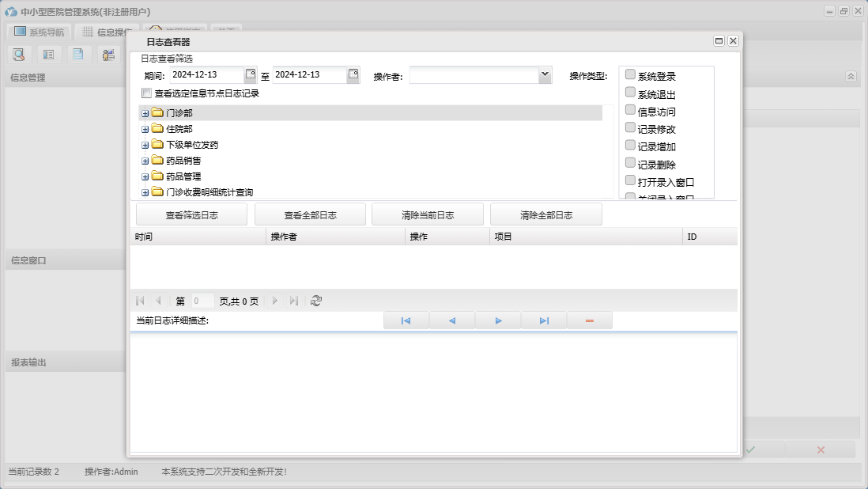Image resolution: width=868 pixels, height=489 pixels.
Task: Sort by the 操作者 column header
Action: pos(335,237)
